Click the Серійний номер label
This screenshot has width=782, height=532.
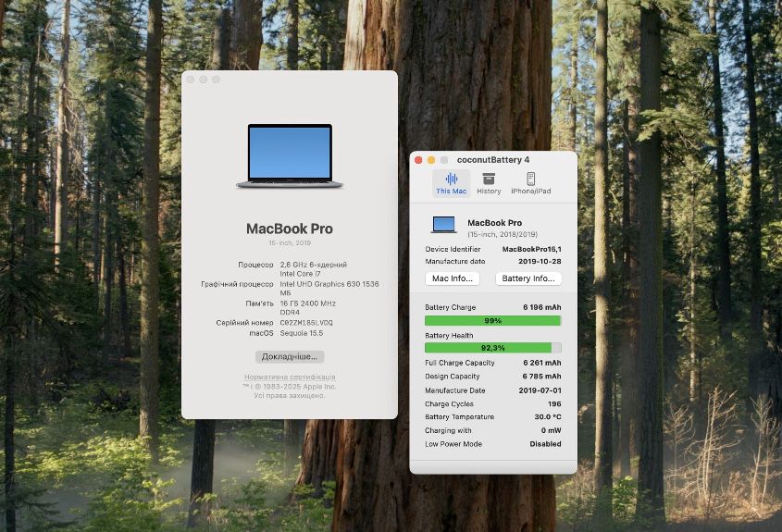tap(245, 323)
